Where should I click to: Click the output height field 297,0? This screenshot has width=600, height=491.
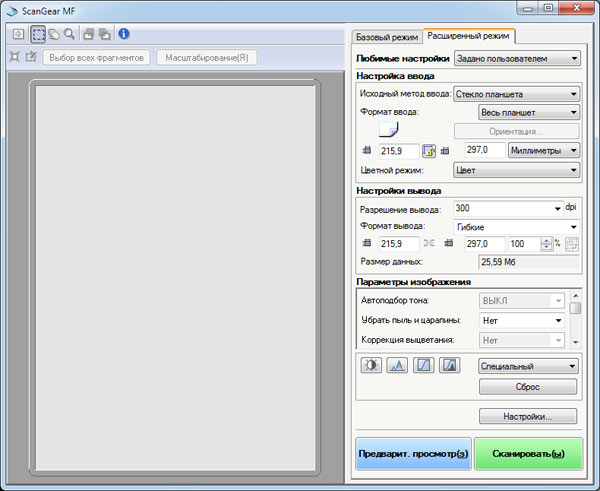[484, 244]
